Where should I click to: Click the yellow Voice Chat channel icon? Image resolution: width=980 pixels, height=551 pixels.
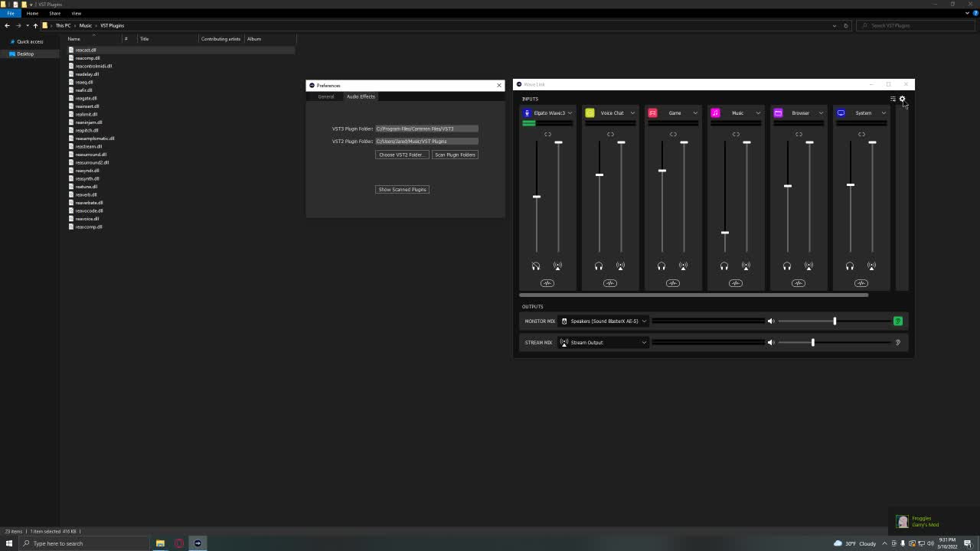(590, 113)
